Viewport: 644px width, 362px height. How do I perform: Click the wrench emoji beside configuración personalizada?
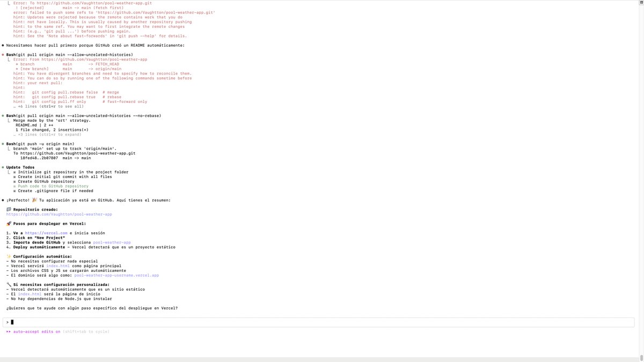coord(9,284)
